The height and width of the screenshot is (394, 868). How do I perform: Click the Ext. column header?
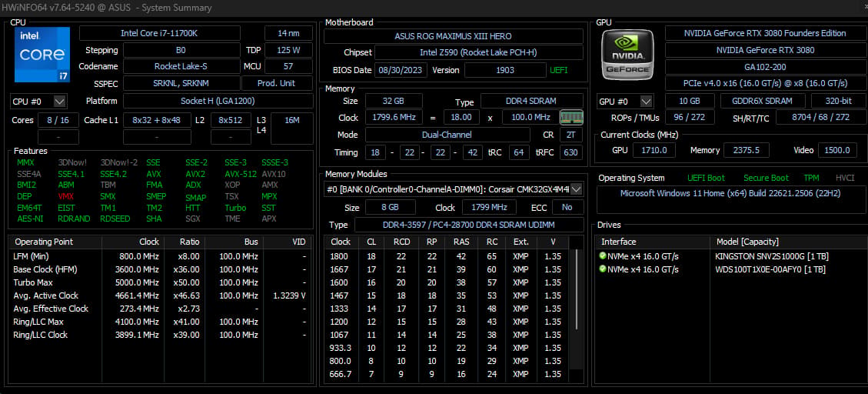tap(520, 242)
